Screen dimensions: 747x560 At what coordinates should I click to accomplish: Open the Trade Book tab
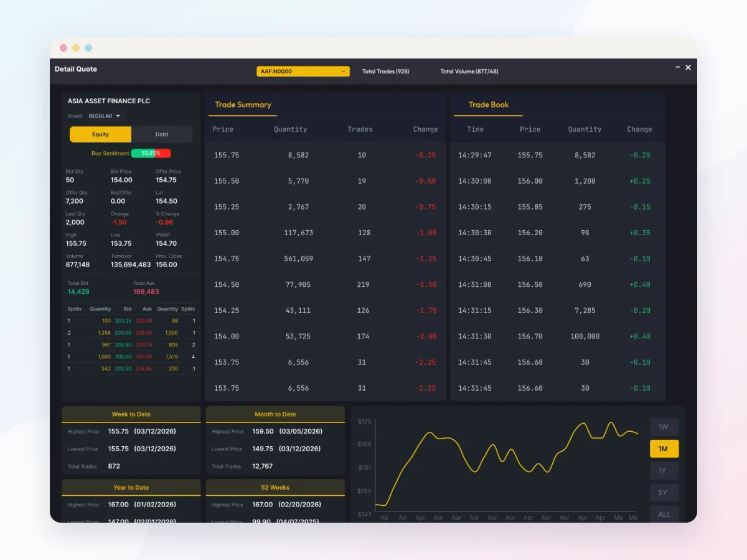click(488, 105)
